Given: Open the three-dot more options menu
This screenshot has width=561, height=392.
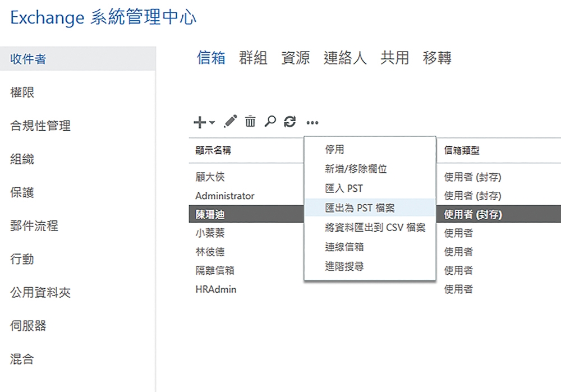Looking at the screenshot, I should [x=312, y=123].
